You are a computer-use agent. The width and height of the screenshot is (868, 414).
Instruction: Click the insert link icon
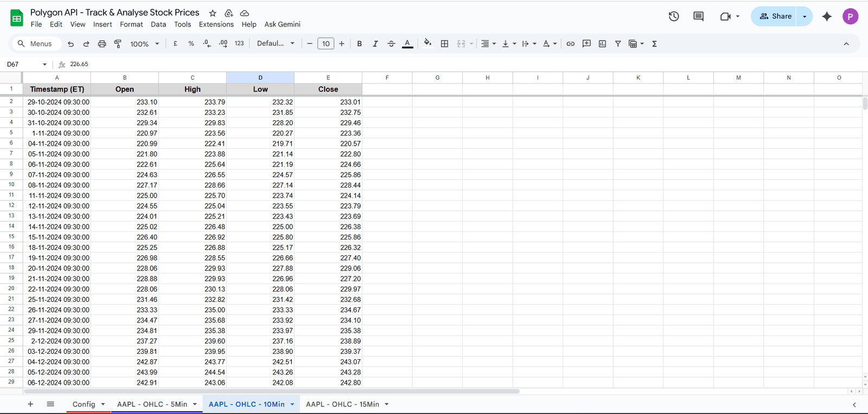tap(570, 44)
